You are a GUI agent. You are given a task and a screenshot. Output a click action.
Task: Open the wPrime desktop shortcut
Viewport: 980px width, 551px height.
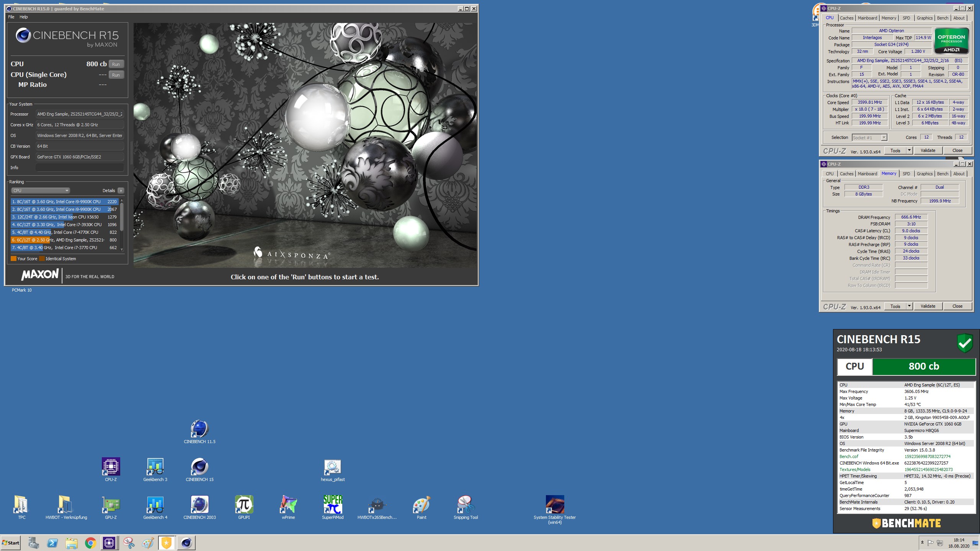pyautogui.click(x=288, y=508)
